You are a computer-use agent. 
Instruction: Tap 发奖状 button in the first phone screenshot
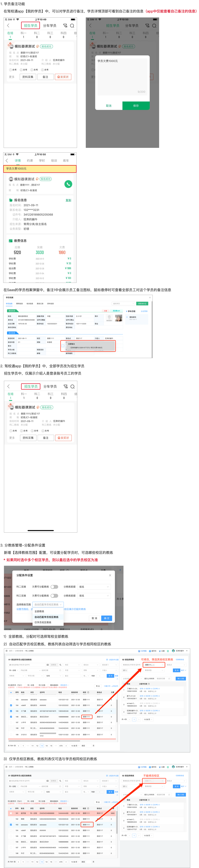coord(63,77)
